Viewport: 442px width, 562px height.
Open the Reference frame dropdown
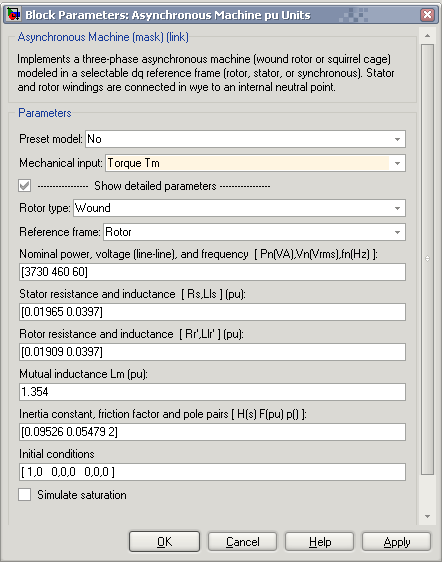pos(255,232)
